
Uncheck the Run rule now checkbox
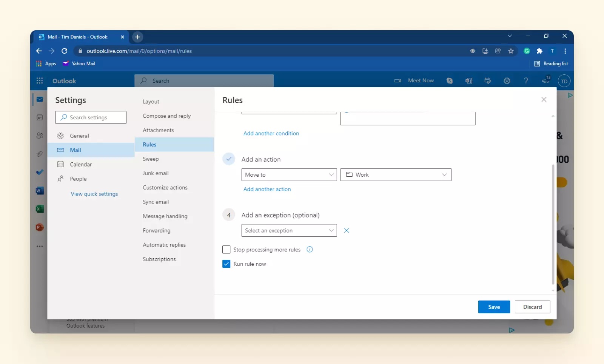226,264
